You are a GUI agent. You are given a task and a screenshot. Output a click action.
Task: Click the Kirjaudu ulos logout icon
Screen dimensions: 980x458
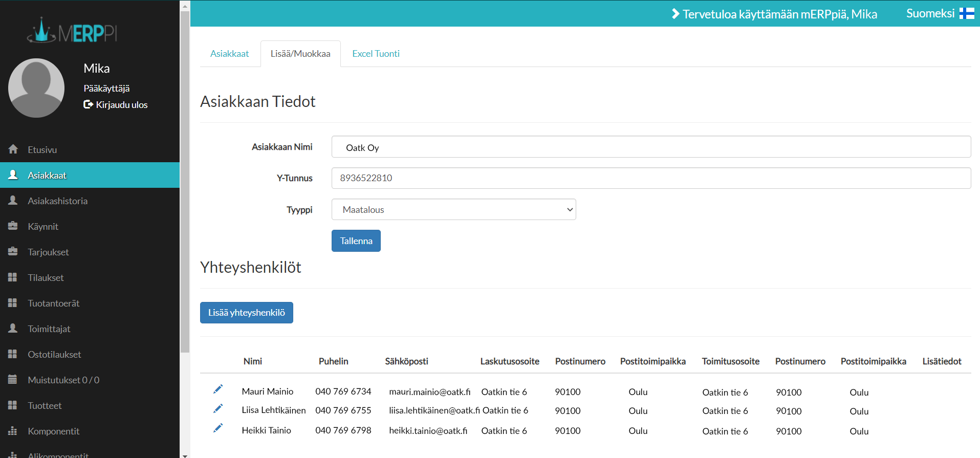click(88, 104)
